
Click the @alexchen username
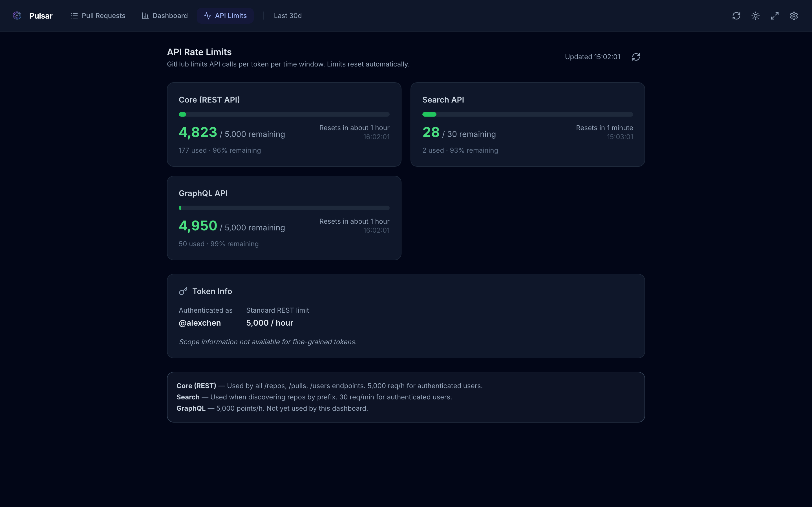[x=200, y=323]
